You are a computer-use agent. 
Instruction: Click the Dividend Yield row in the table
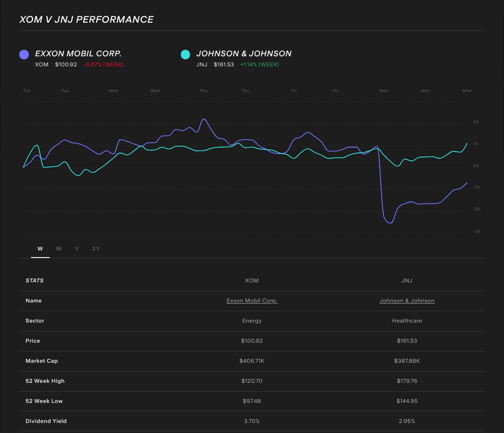(x=46, y=421)
